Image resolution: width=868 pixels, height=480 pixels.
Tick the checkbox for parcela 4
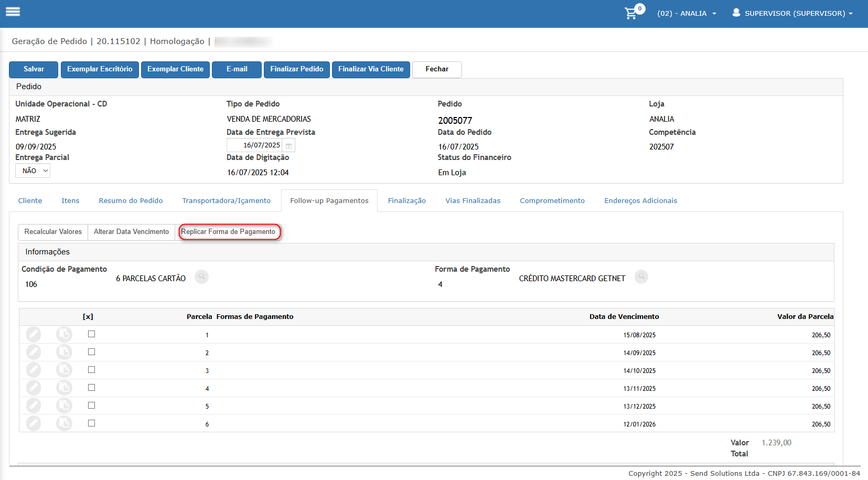click(x=91, y=388)
